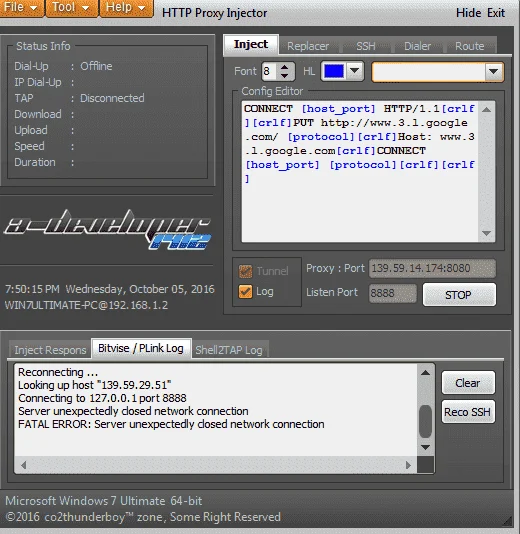
Task: Click the log vertical scrollbar thumb
Action: coord(425,421)
